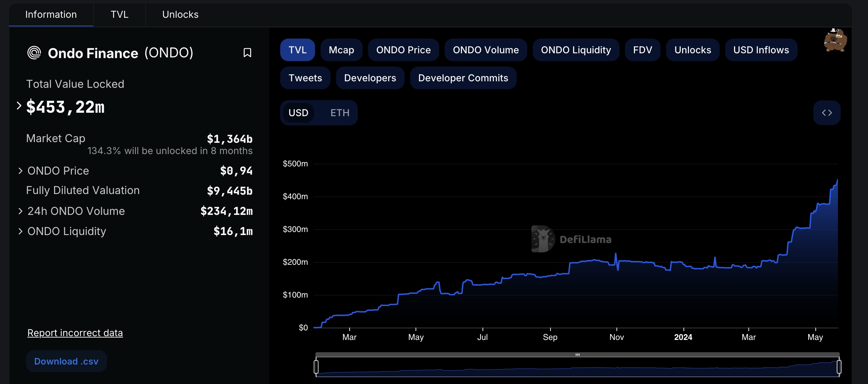Click the Ondo Finance logo icon
The width and height of the screenshot is (868, 384).
tap(34, 53)
